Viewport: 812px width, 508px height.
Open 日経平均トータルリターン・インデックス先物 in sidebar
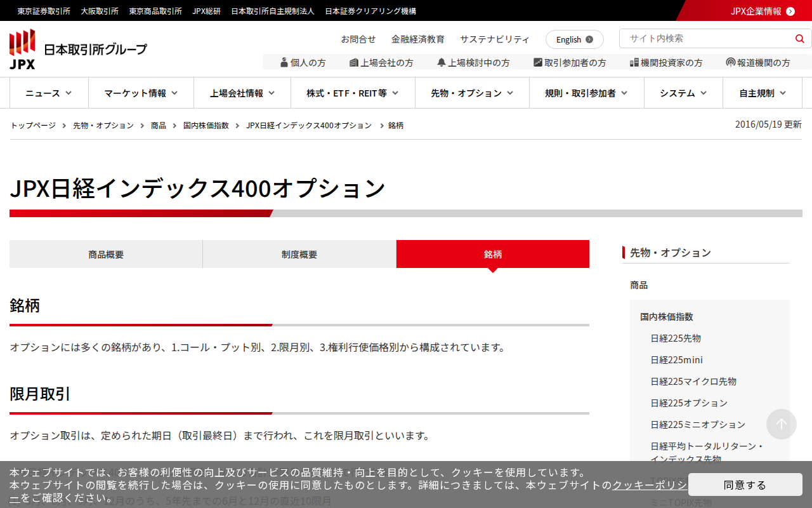click(707, 452)
